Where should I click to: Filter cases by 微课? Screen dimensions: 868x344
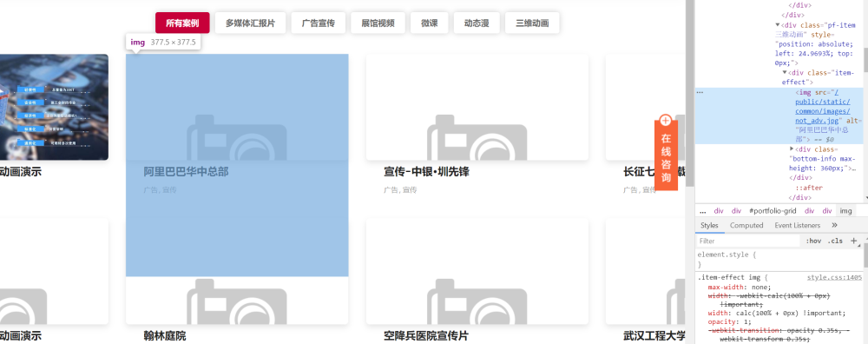pyautogui.click(x=429, y=23)
